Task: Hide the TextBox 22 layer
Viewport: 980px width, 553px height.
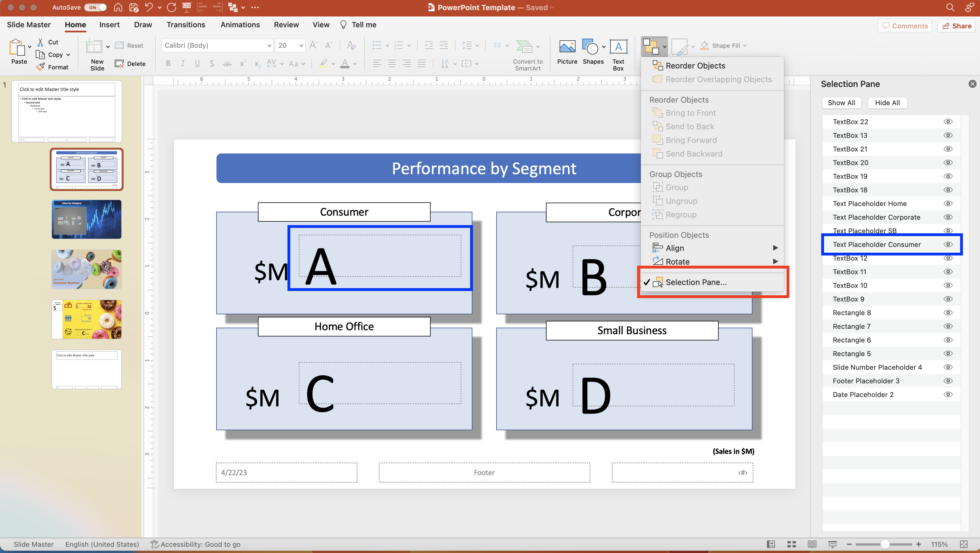Action: (x=948, y=121)
